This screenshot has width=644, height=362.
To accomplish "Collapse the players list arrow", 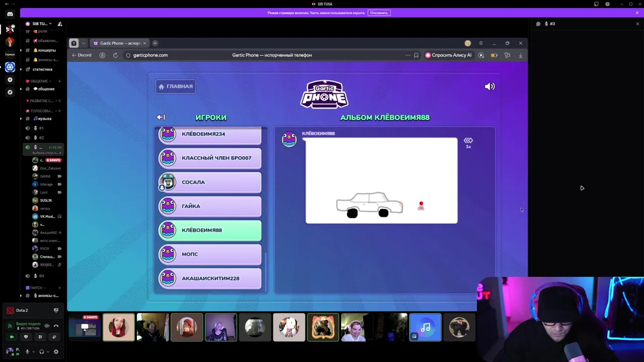I will 160,117.
